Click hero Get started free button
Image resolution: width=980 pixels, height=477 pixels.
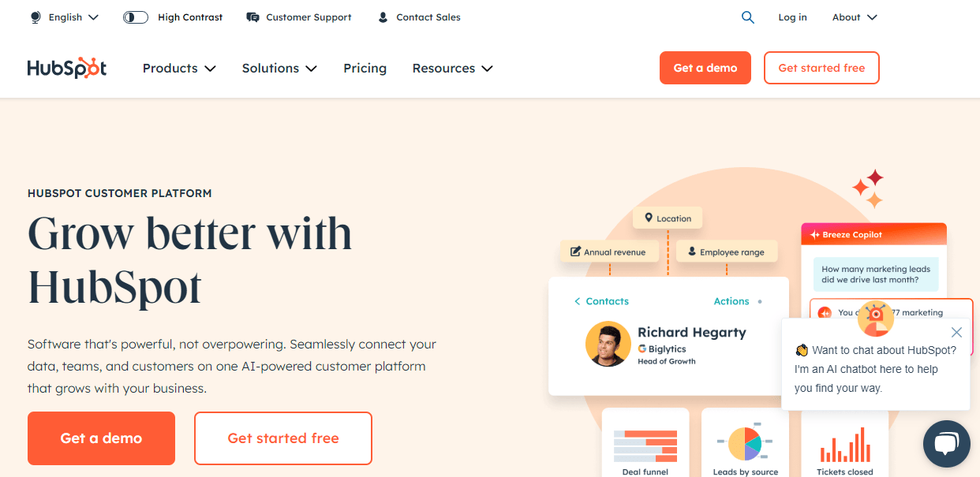click(282, 438)
